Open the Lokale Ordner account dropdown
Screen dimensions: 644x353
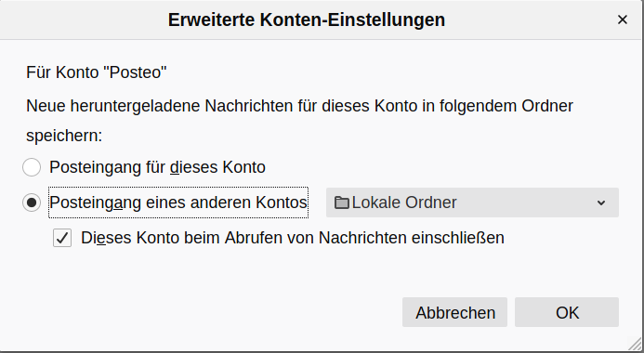click(x=472, y=203)
